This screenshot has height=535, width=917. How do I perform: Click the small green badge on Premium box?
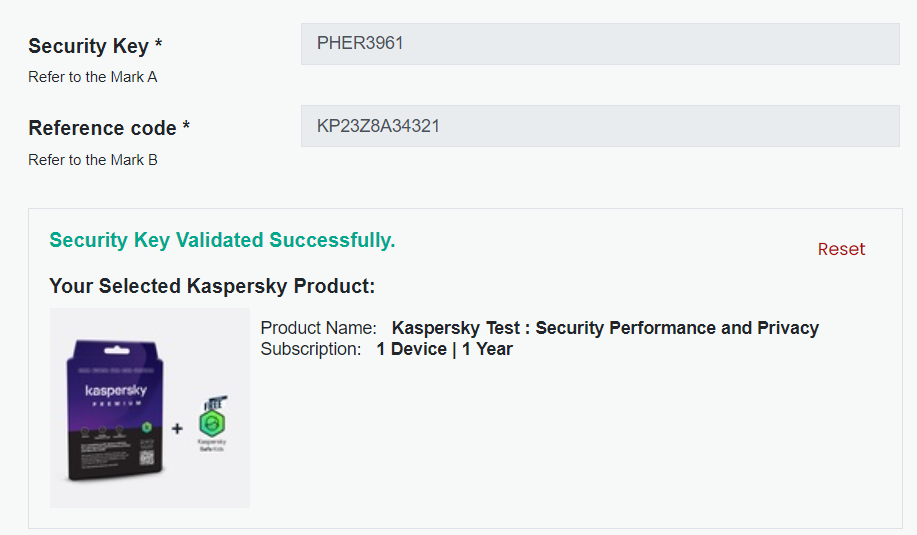pyautogui.click(x=147, y=427)
